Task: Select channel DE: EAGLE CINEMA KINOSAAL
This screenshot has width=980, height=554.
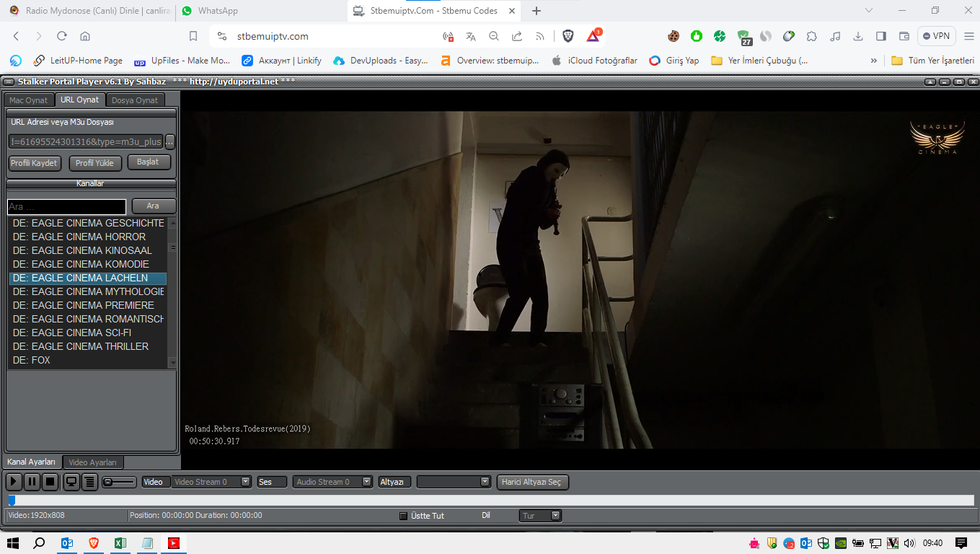Action: coord(88,250)
